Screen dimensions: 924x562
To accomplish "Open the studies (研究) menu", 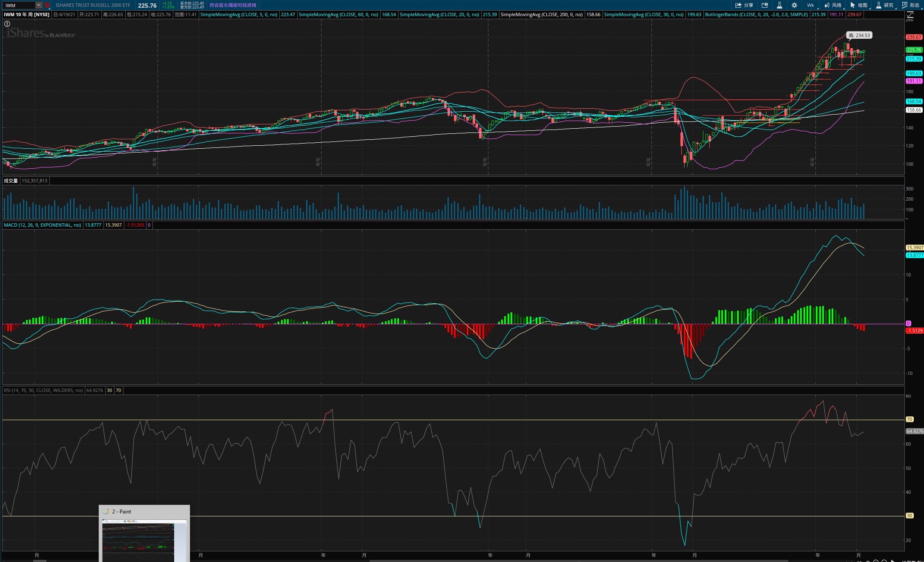I will (x=884, y=5).
